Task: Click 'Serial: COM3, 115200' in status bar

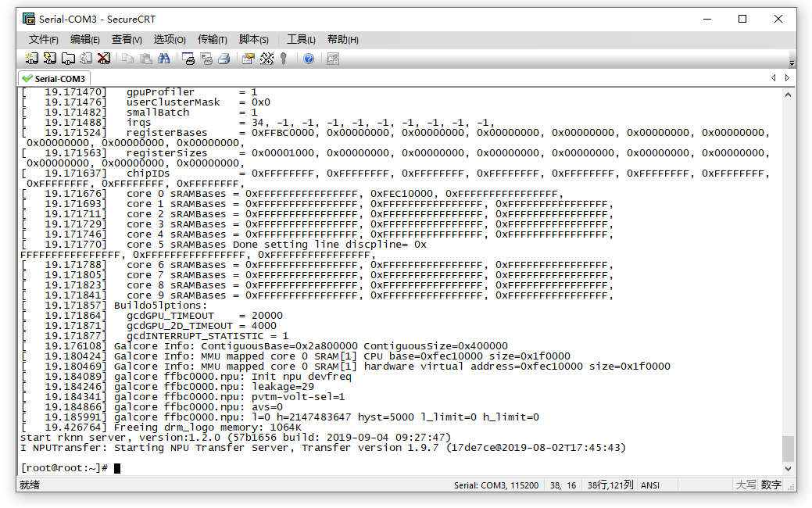Action: [496, 485]
